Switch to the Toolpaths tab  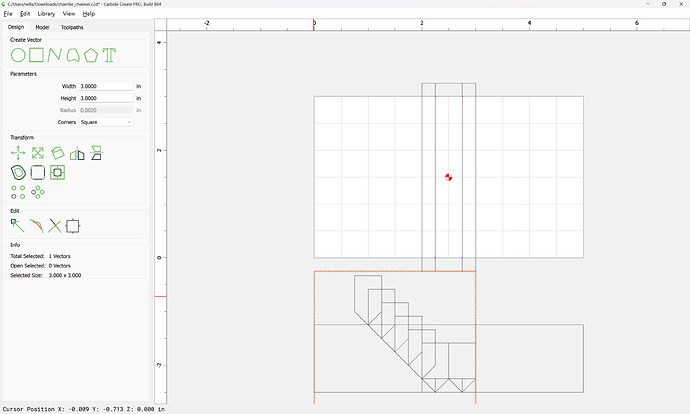click(x=73, y=27)
